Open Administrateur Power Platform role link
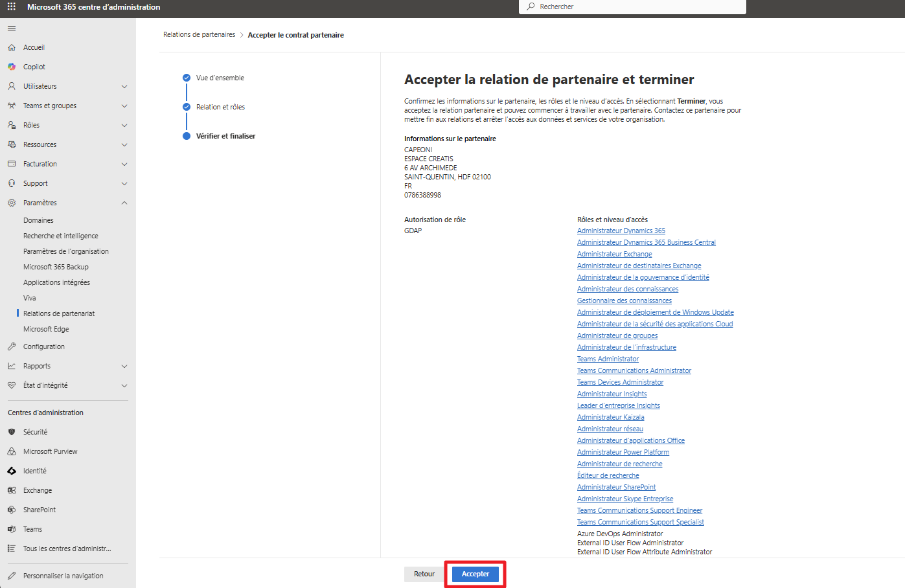Image resolution: width=905 pixels, height=588 pixels. (623, 452)
